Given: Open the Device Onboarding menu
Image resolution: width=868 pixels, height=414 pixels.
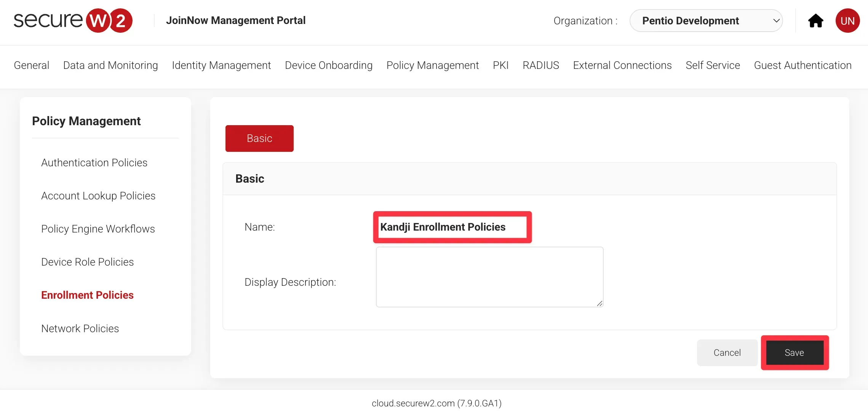Looking at the screenshot, I should pos(328,65).
